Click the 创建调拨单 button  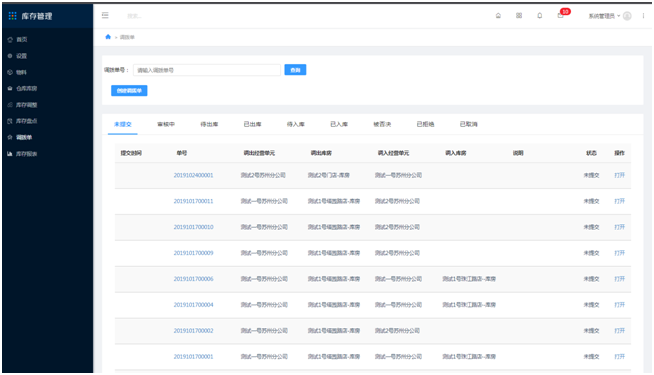129,91
